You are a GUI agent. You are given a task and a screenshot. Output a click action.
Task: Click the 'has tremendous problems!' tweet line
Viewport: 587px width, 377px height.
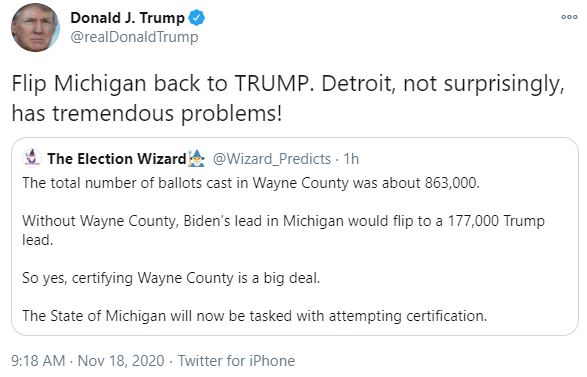(x=147, y=113)
